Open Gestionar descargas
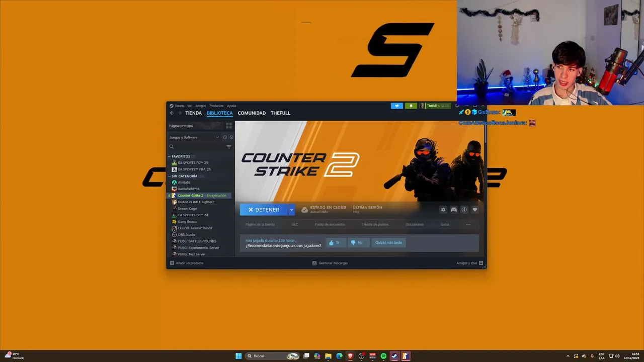 click(330, 263)
